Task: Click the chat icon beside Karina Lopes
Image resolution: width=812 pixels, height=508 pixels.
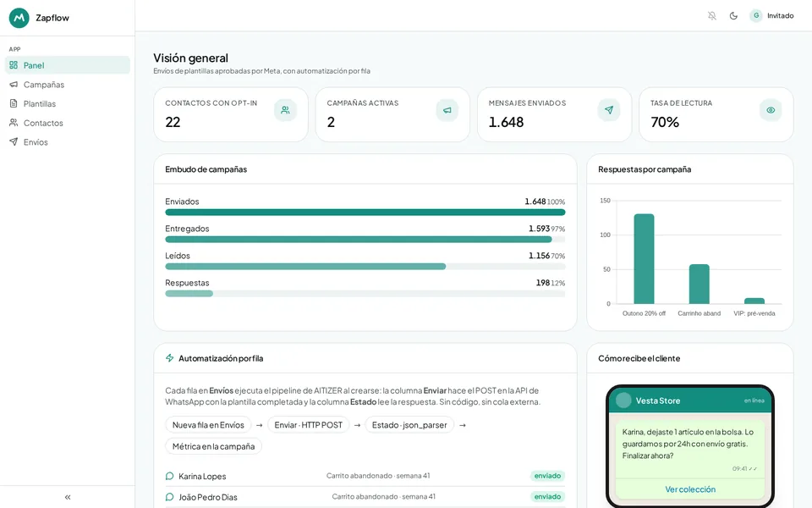Action: (x=169, y=476)
